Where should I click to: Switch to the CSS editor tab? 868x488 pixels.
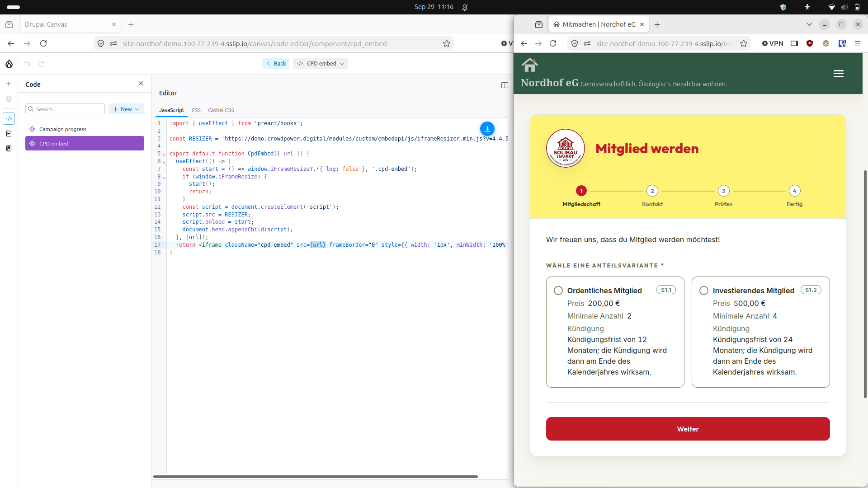click(196, 110)
